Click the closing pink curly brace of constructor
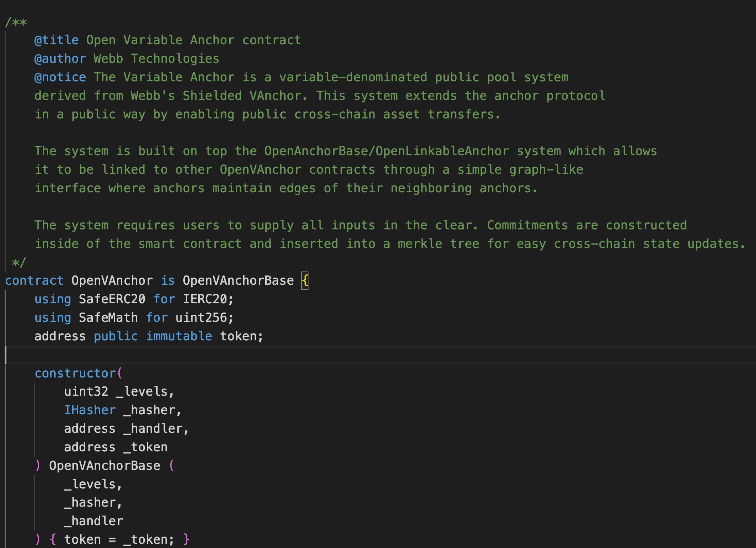 (x=186, y=540)
